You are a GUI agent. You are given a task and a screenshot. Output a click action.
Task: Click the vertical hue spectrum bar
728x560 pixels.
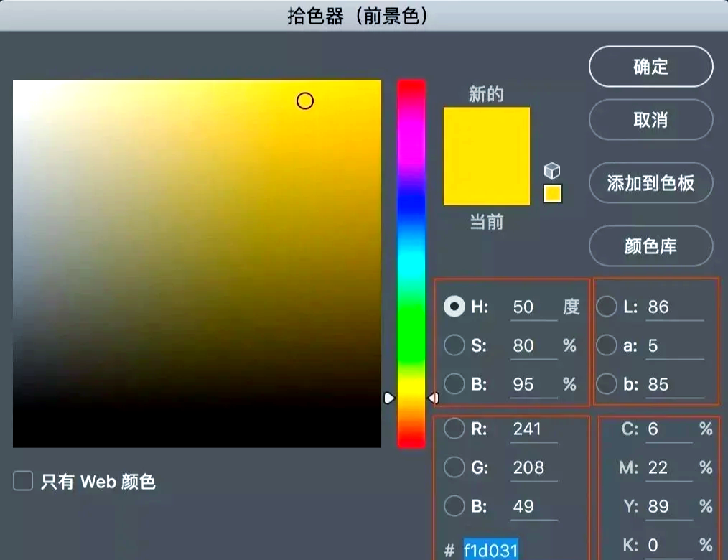tap(411, 263)
